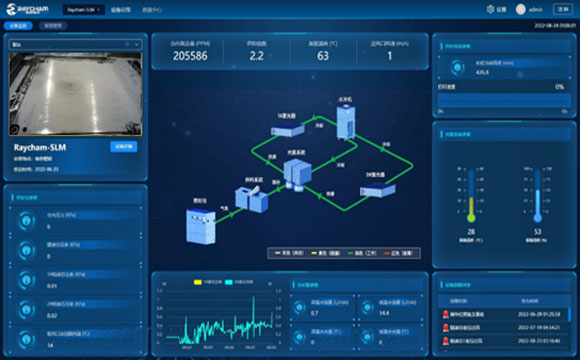This screenshot has width=580, height=360.
Task: Select the 1# laser unit in the diagram
Action: pos(287,129)
